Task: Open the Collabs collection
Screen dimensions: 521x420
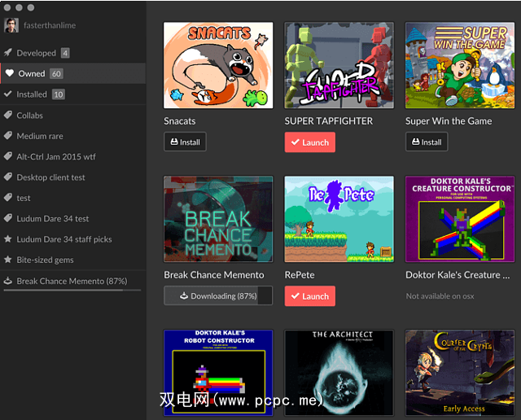Action: tap(72, 116)
